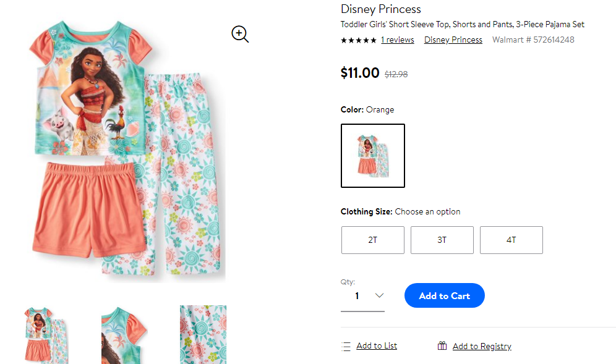The image size is (616, 364).
Task: Open the Qty selector showing 1
Action: (x=362, y=295)
